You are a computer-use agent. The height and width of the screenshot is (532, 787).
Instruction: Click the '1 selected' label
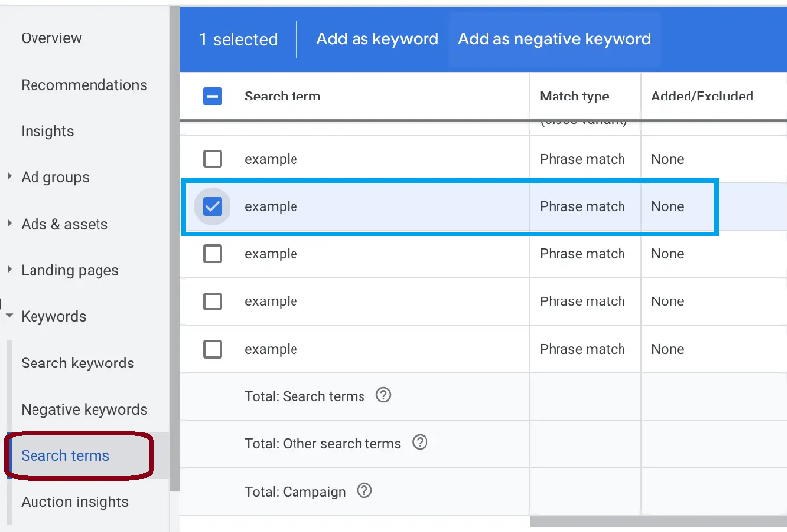coord(238,39)
